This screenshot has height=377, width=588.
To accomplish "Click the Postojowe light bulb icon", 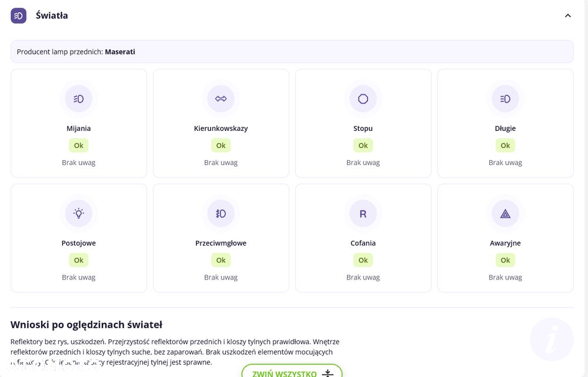I will pos(78,213).
